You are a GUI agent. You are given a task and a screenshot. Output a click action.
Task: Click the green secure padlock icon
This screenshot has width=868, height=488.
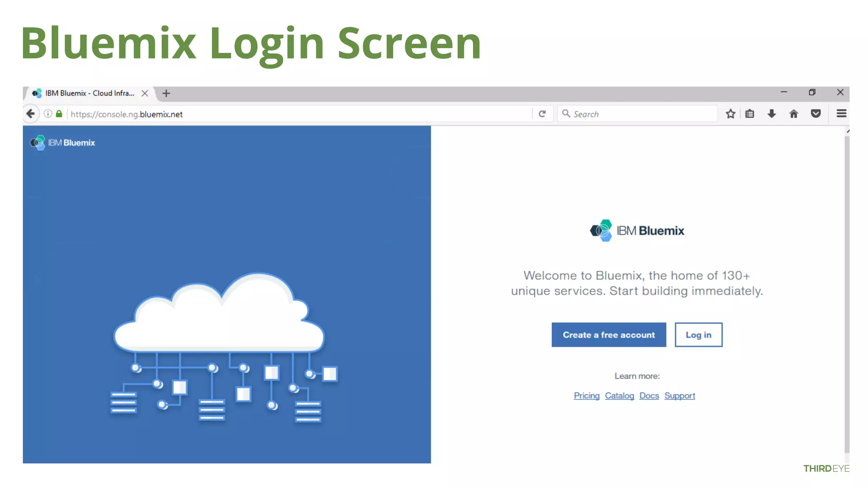59,114
